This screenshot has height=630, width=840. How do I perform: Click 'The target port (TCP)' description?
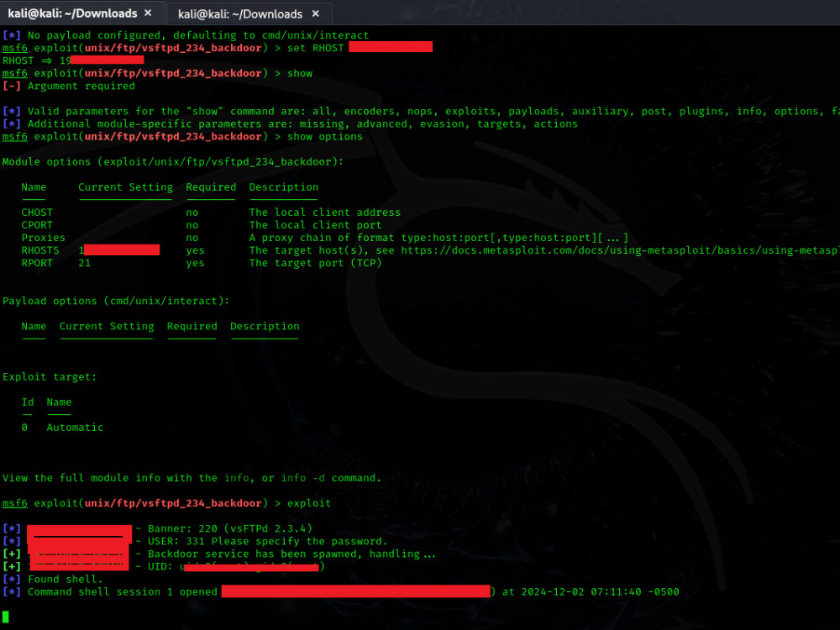(315, 263)
